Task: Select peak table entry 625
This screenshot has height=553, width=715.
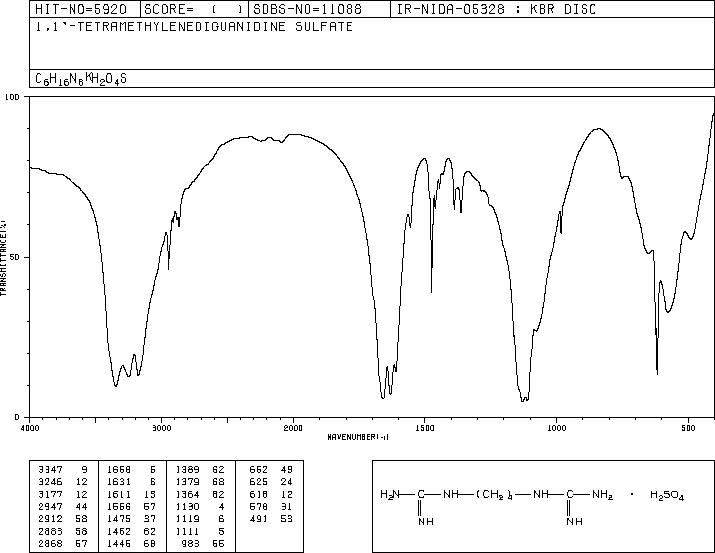Action: 259,482
